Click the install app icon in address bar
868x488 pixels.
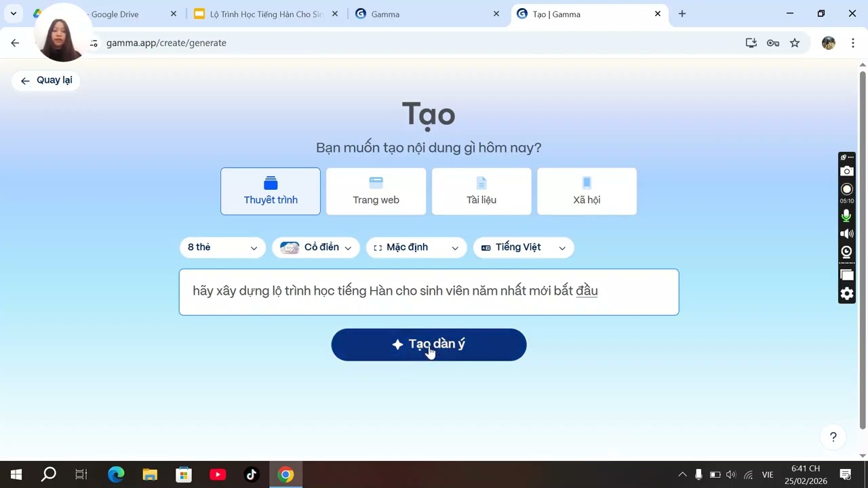pos(751,43)
